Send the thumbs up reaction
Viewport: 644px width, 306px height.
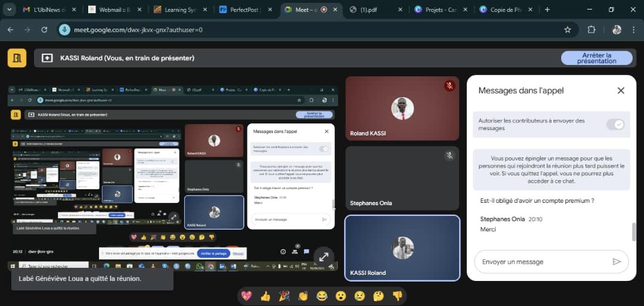pos(265,296)
